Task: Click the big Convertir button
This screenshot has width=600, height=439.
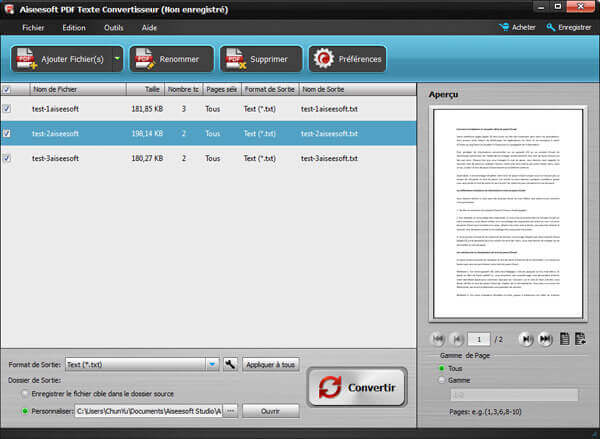Action: (x=357, y=387)
